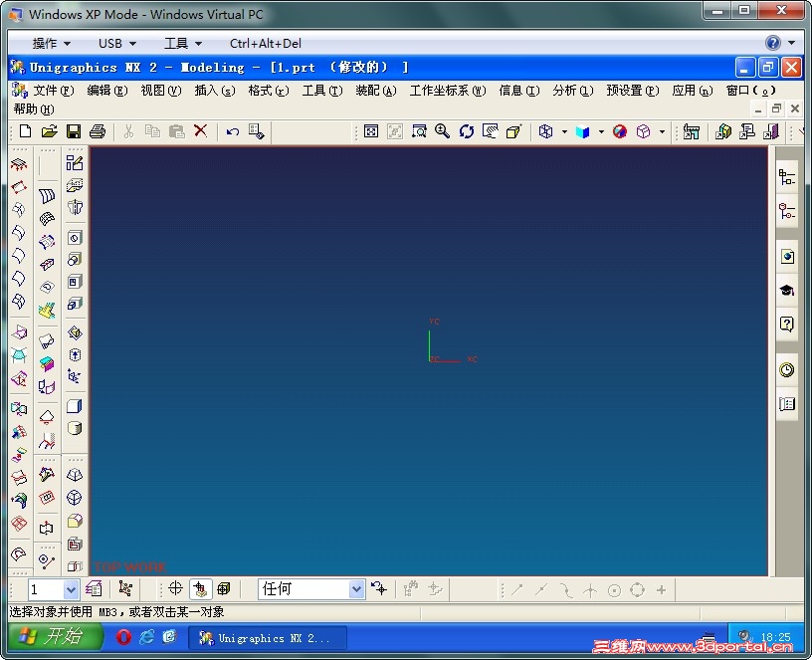Save the part with floppy disk icon

pos(74,131)
